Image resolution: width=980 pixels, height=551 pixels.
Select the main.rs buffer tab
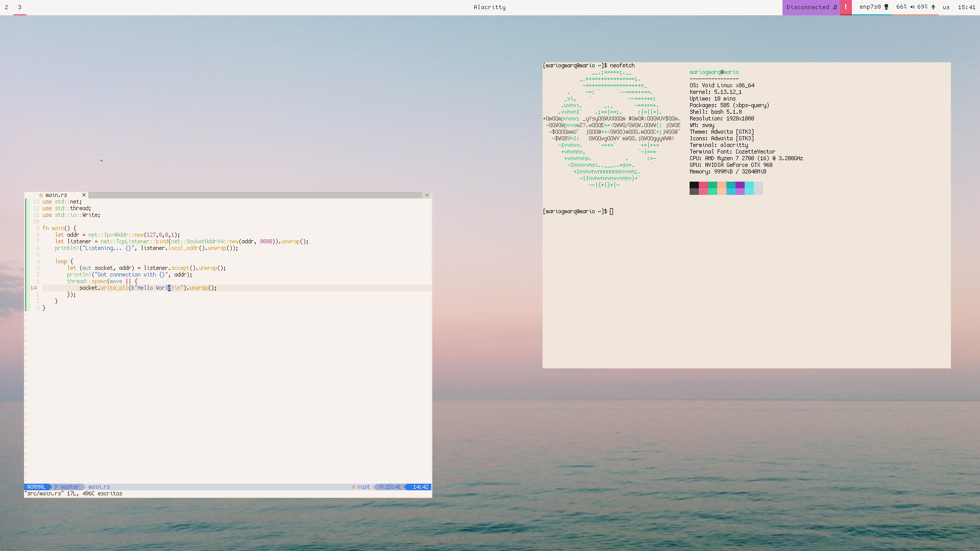pyautogui.click(x=56, y=195)
